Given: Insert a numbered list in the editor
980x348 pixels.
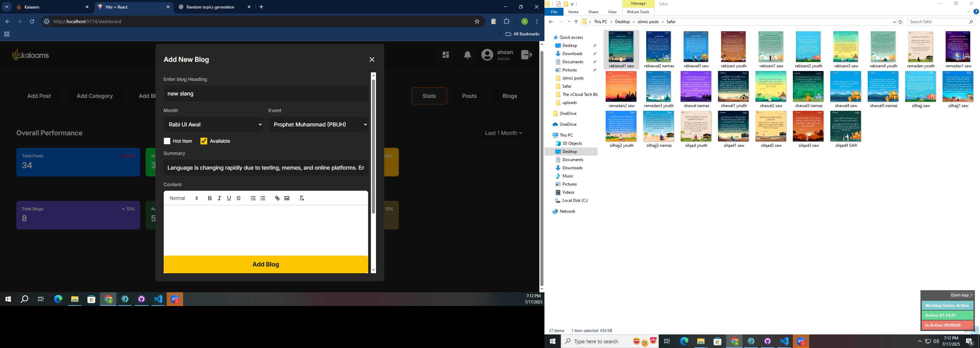Looking at the screenshot, I should pos(253,198).
